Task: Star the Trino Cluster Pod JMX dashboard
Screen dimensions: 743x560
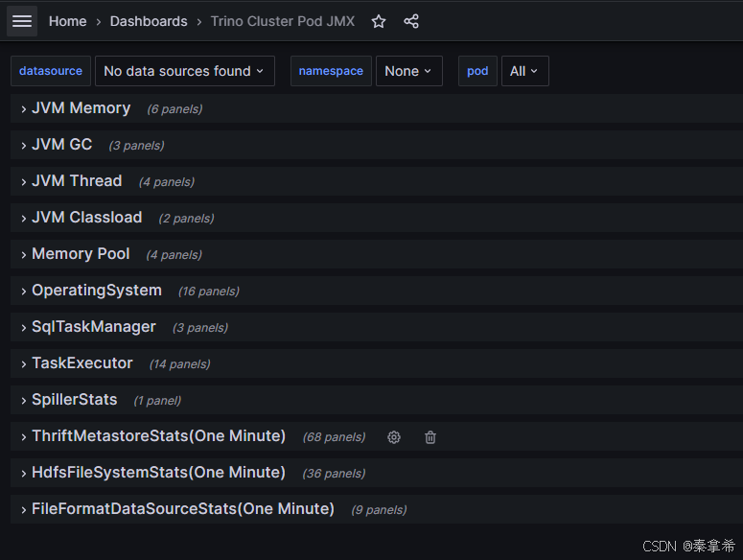Action: click(379, 21)
